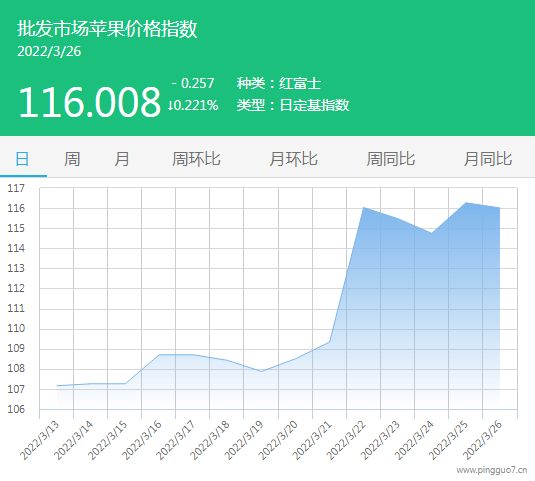Switch to the 周 weekly tab
This screenshot has height=481, width=535.
coord(72,159)
